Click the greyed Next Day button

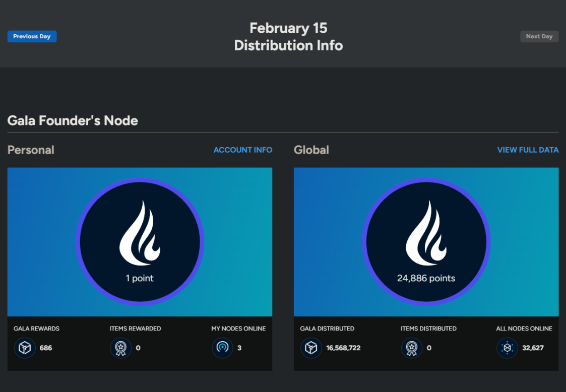539,36
